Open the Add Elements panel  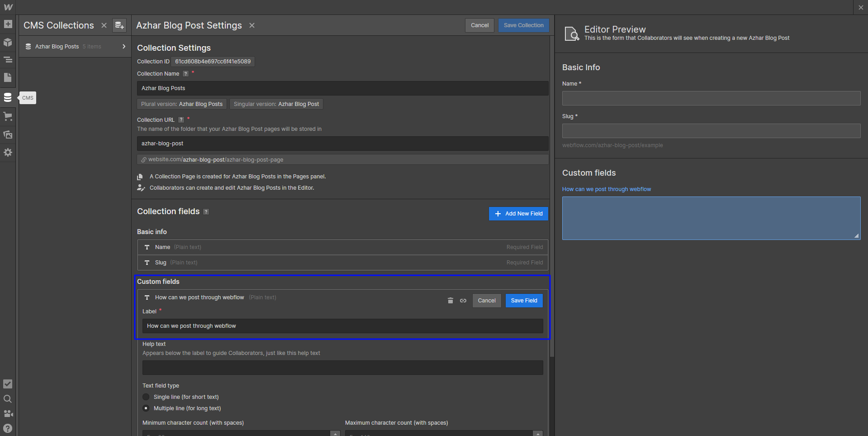[x=8, y=24]
